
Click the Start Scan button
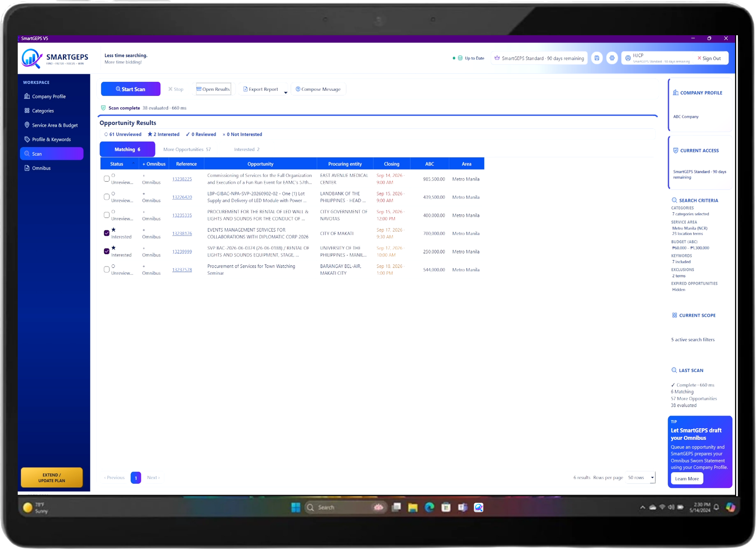click(x=131, y=89)
